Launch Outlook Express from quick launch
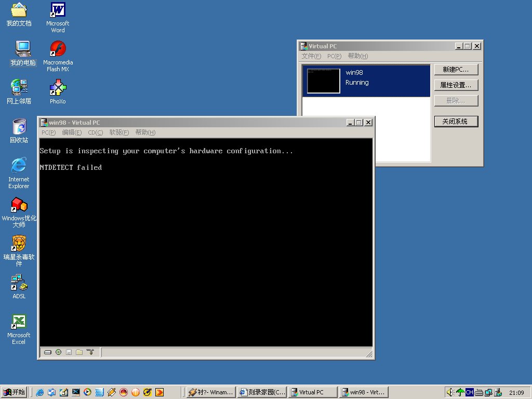The width and height of the screenshot is (532, 399). [51, 392]
